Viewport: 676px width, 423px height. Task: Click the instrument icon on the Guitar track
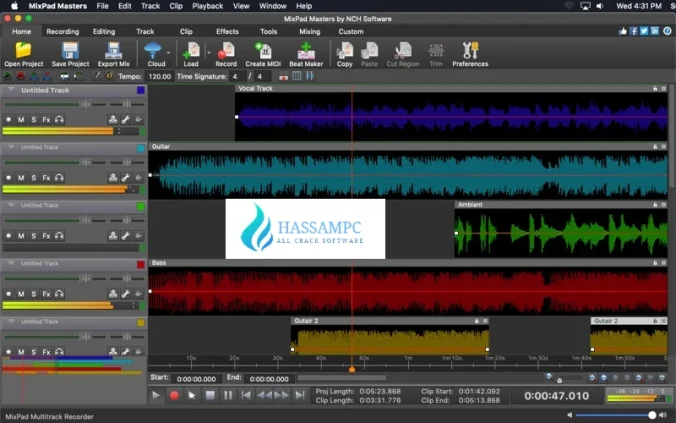click(x=113, y=178)
